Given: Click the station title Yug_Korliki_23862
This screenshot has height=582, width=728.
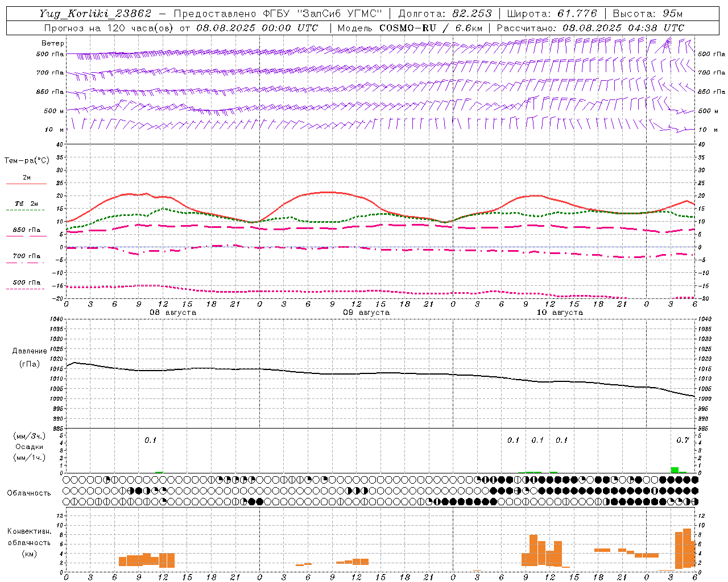Looking at the screenshot, I should 95,14.
